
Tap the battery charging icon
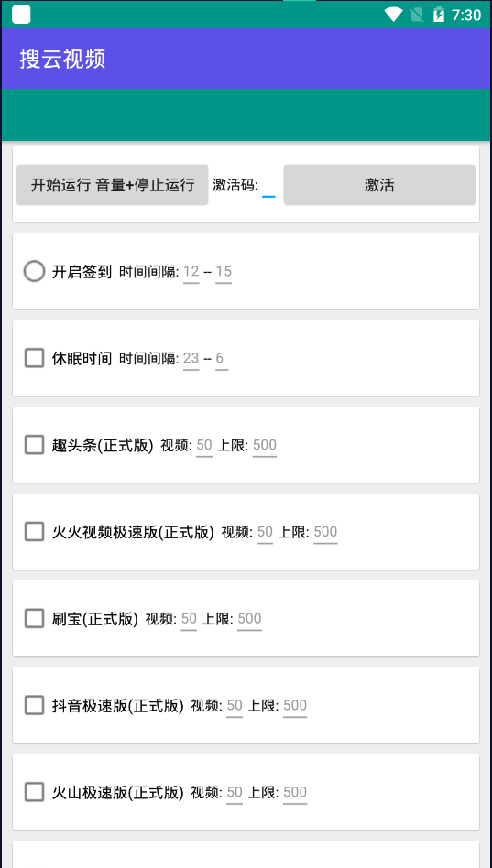tap(439, 15)
